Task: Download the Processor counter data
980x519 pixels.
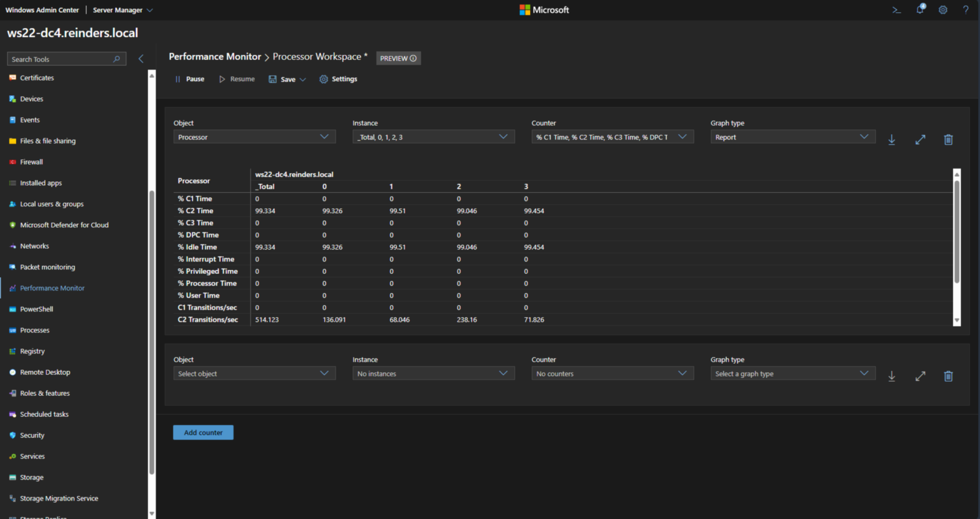Action: click(x=891, y=139)
